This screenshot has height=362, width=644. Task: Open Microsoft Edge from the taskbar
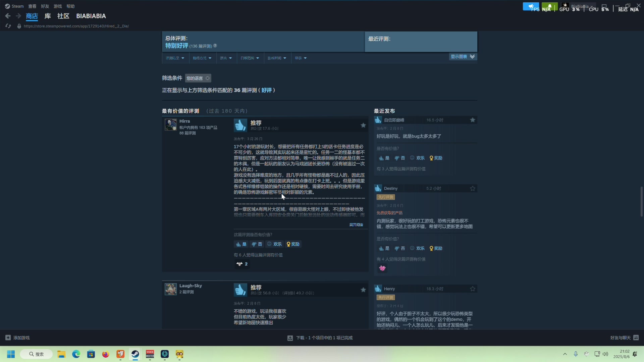click(x=76, y=354)
